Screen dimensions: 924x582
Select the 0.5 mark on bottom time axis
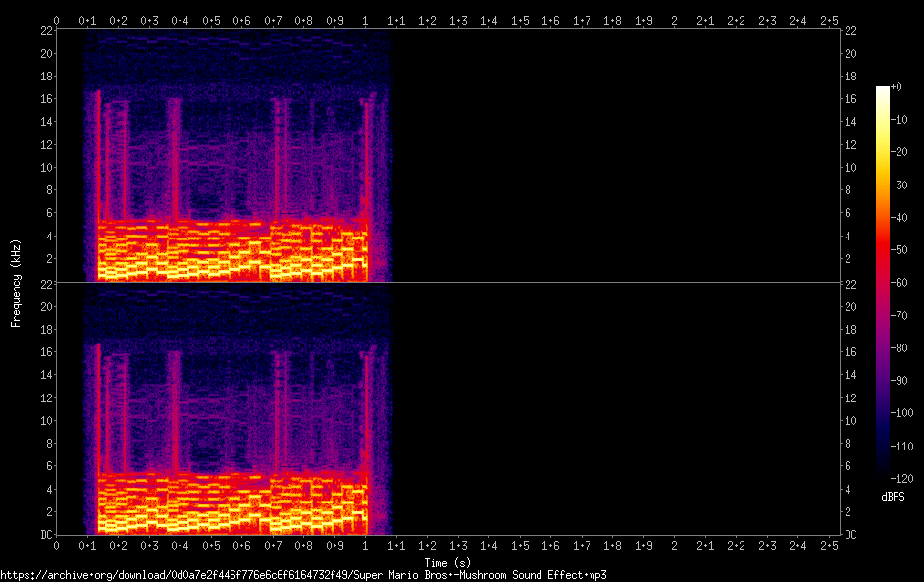click(211, 544)
